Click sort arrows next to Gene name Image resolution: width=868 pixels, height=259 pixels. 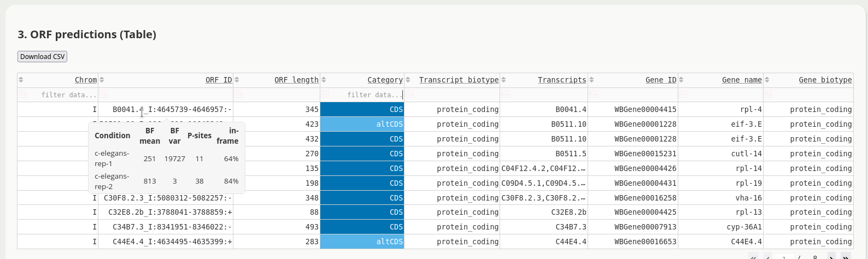pos(681,80)
